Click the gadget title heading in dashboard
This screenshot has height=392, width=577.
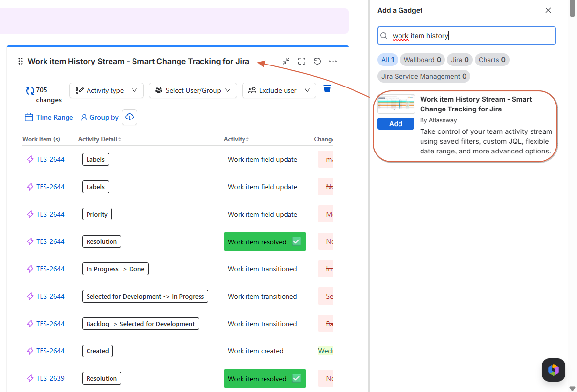tap(138, 62)
